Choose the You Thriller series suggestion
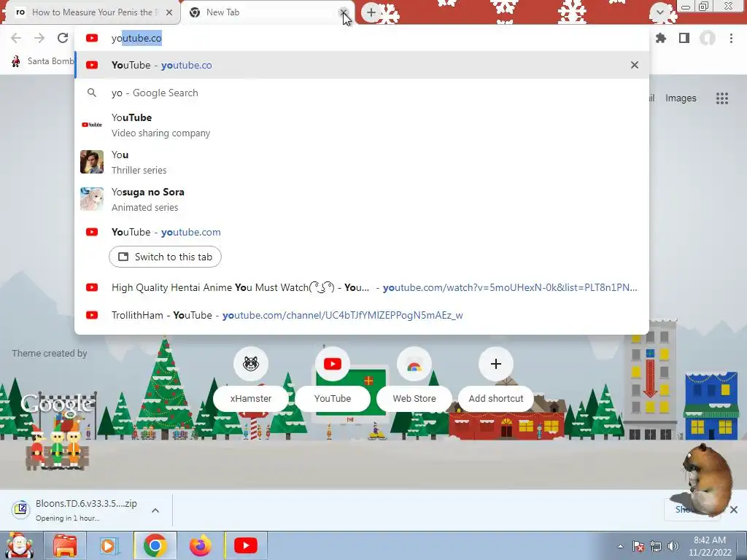 [x=362, y=162]
